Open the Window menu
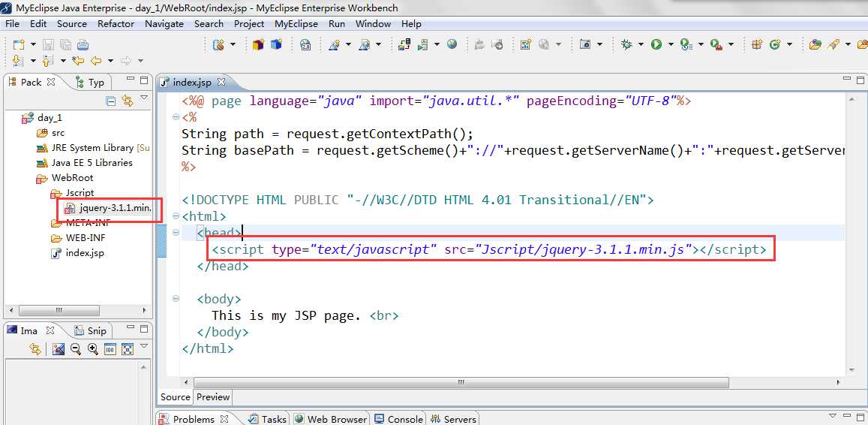The width and height of the screenshot is (868, 425). point(373,24)
